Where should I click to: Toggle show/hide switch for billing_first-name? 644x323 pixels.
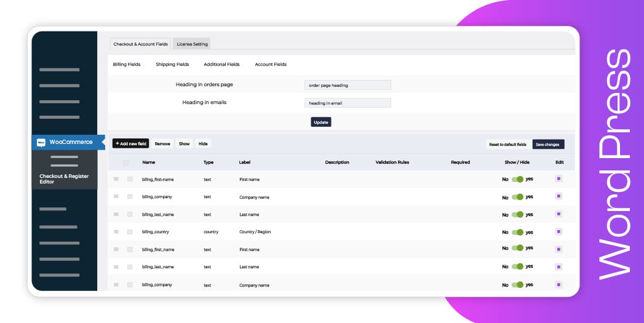pos(517,179)
